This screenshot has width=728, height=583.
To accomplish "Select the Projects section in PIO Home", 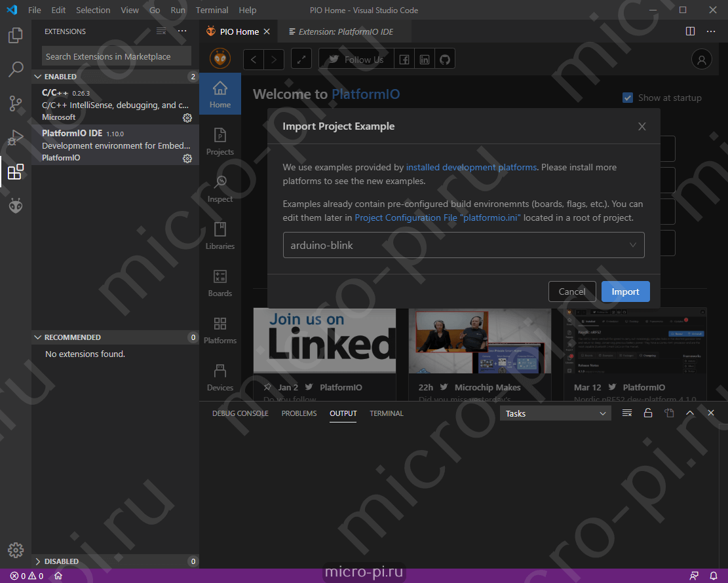I will pos(220,141).
